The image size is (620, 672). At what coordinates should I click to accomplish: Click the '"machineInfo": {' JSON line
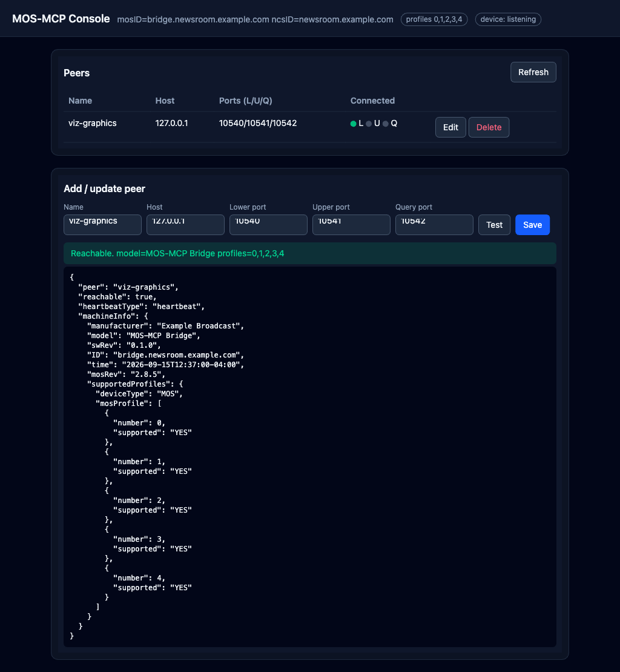click(113, 316)
